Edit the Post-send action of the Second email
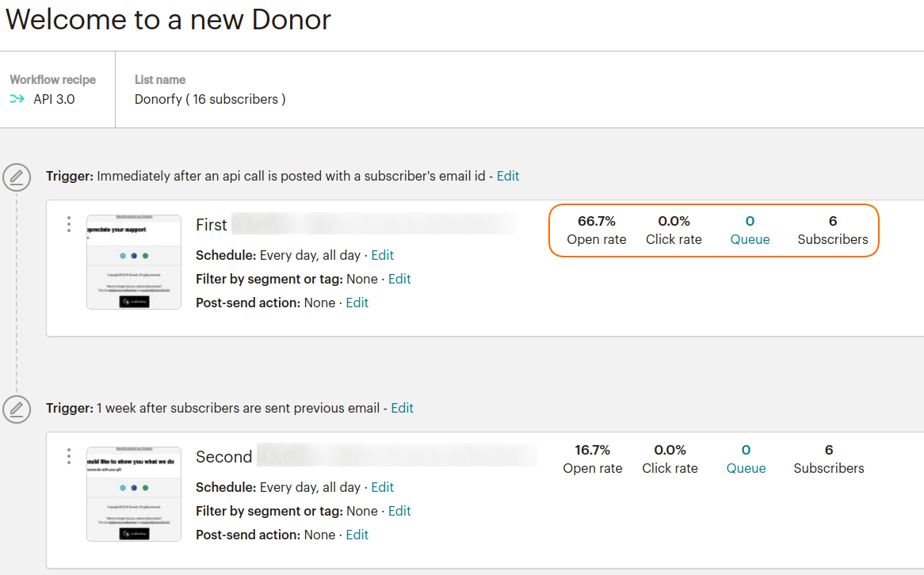 coord(357,535)
